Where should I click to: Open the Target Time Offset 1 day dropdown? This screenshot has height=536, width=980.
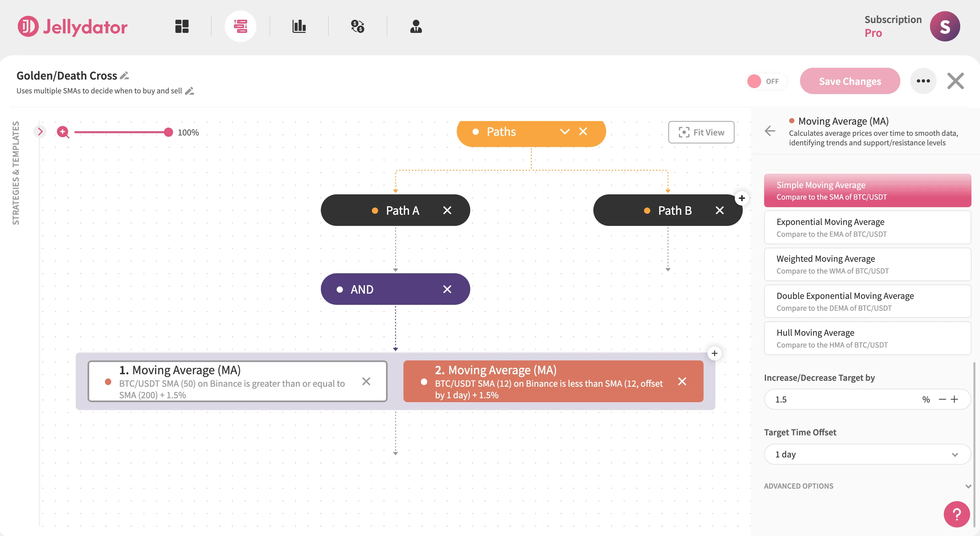(x=867, y=454)
